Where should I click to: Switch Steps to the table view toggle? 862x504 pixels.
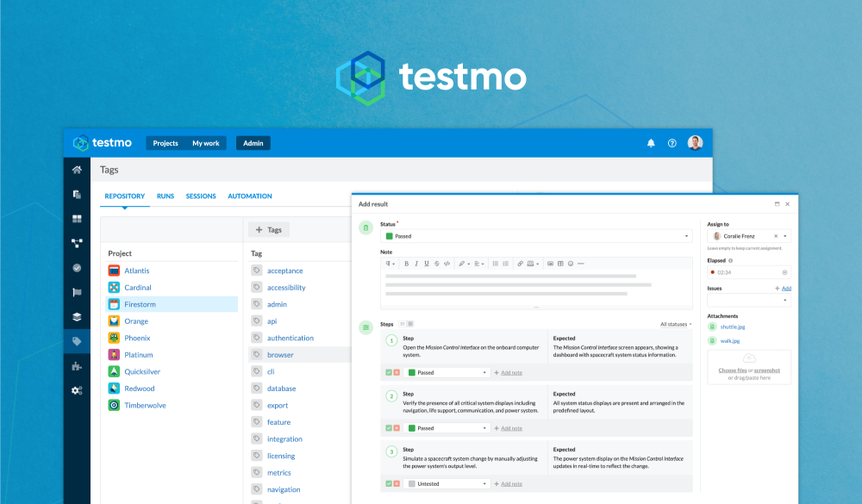coord(410,324)
